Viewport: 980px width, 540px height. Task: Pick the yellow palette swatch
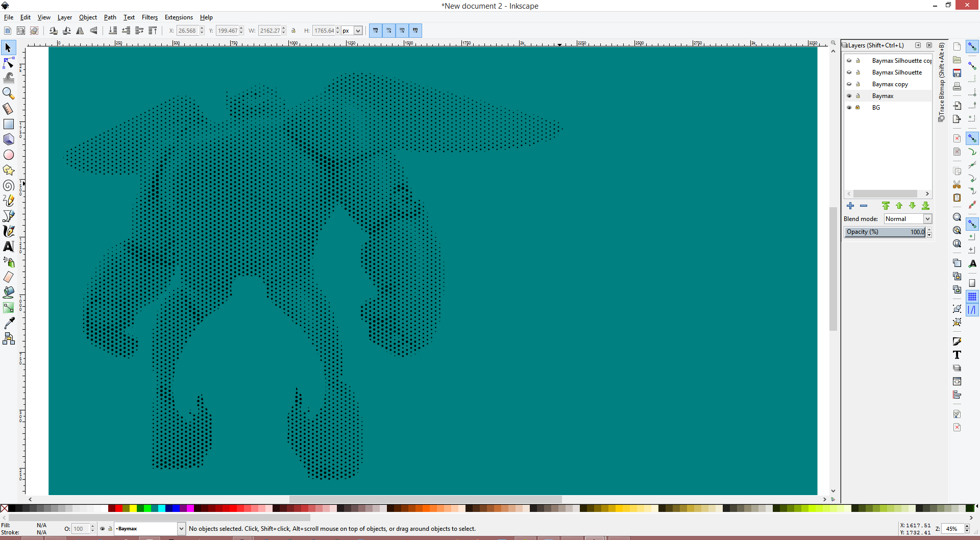(x=133, y=508)
